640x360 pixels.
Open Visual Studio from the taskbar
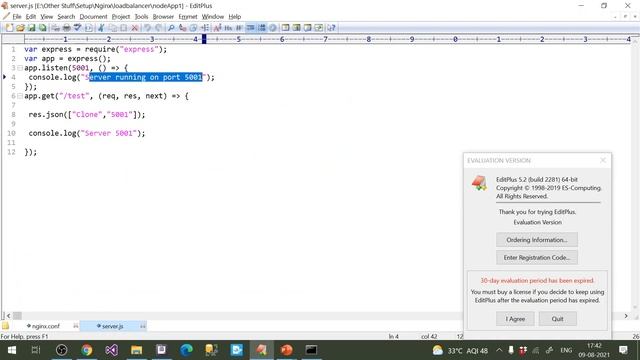coord(111,350)
